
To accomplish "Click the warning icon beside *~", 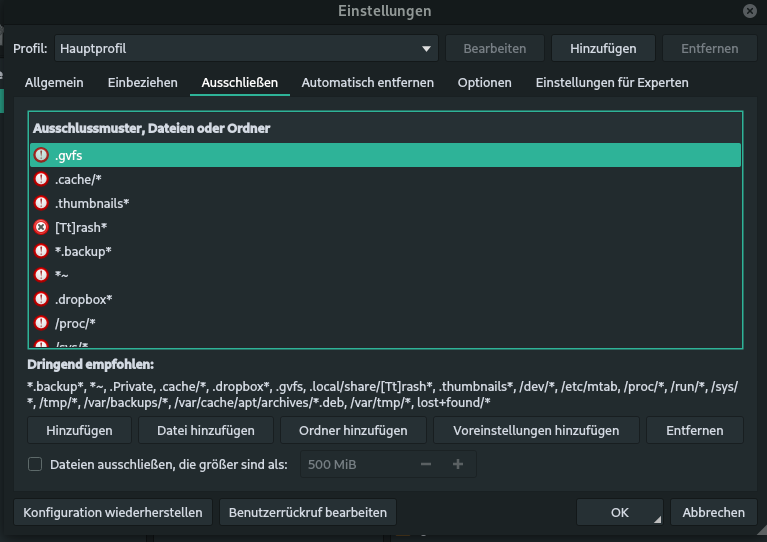I will pos(41,275).
